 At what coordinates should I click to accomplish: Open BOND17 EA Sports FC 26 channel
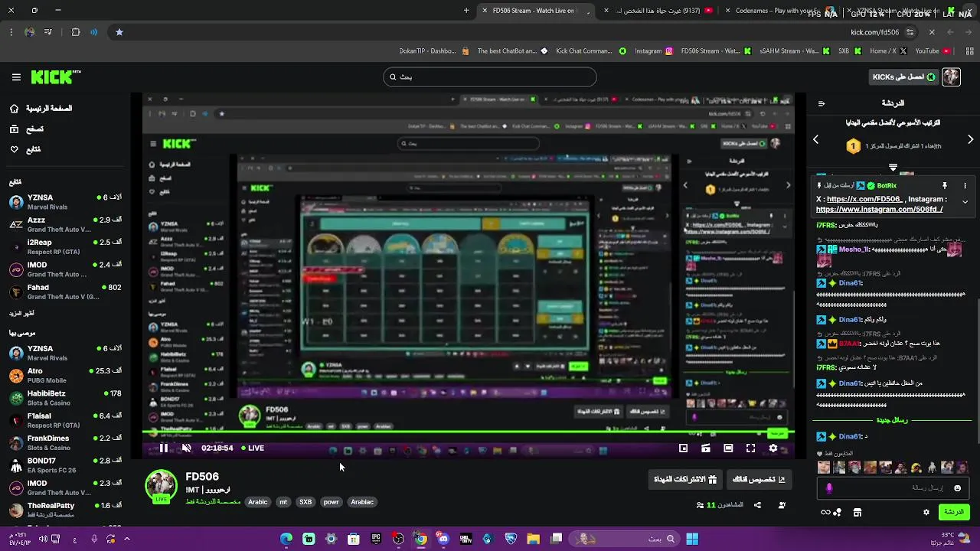tap(65, 465)
